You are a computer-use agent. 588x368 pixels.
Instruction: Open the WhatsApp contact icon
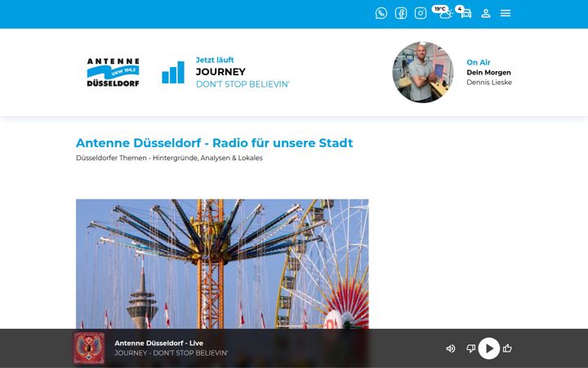click(x=381, y=13)
